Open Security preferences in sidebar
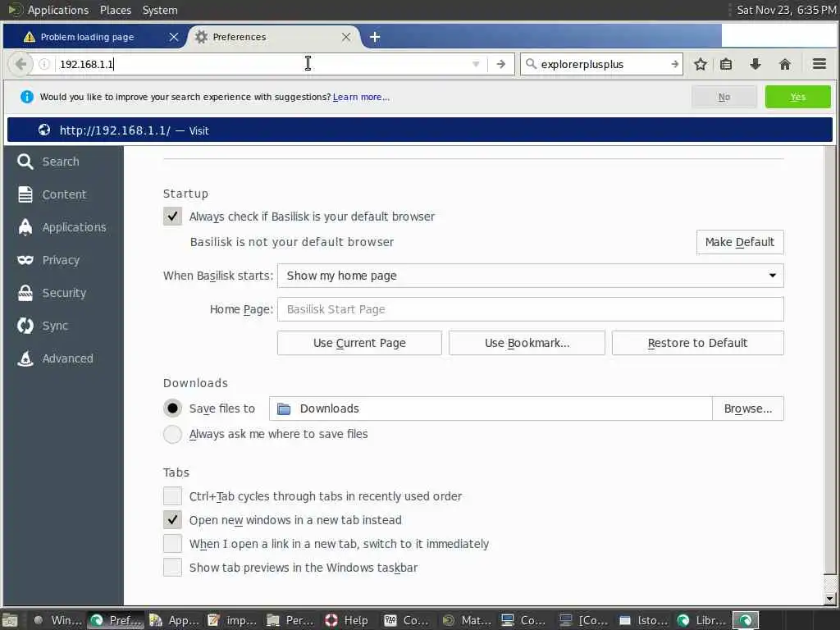Viewport: 840px width, 630px height. tap(63, 293)
